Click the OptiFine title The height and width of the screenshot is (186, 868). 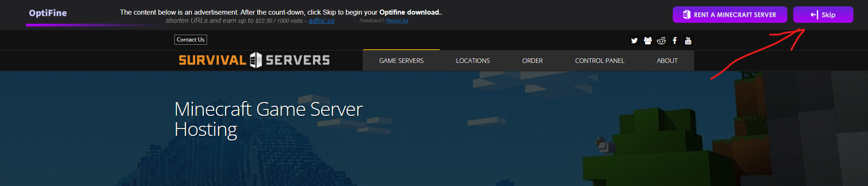(x=48, y=13)
